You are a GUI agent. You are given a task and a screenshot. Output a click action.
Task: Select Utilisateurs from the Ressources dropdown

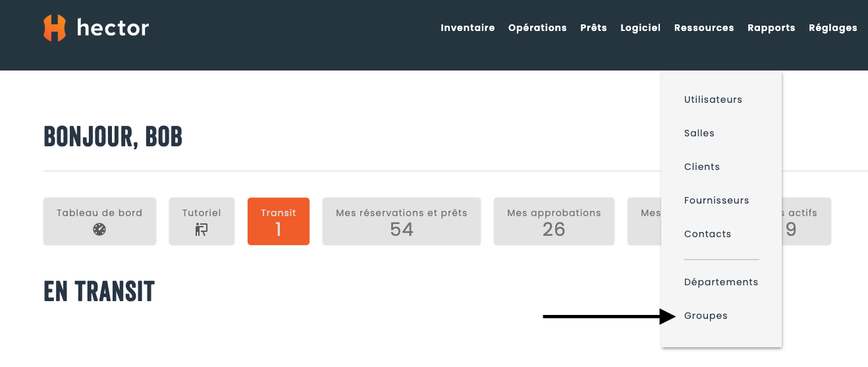pos(713,99)
